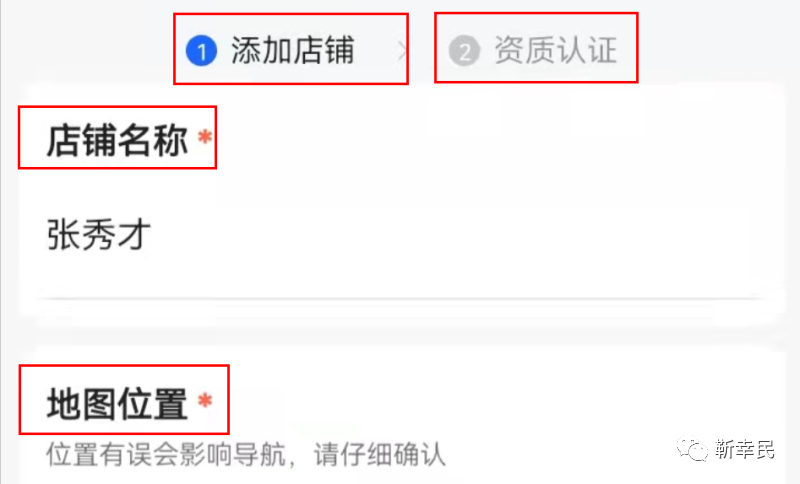Click the WeChat logo watermark icon
This screenshot has width=800, height=484.
(x=692, y=449)
